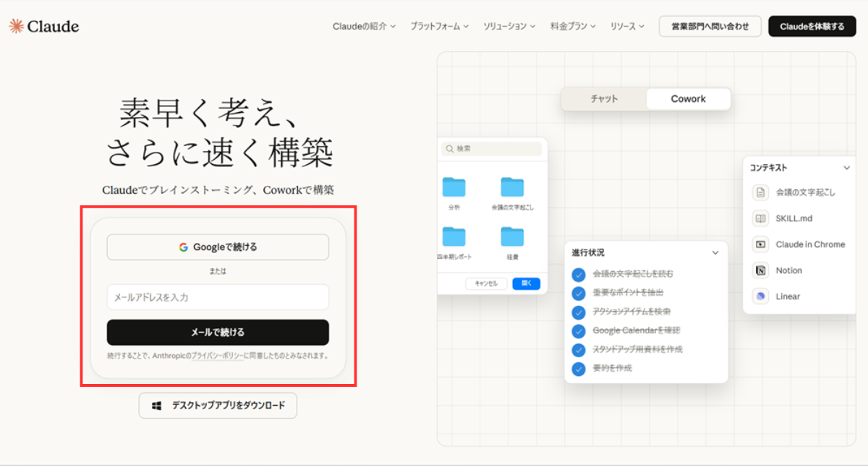Click the Googleで続ける button
This screenshot has height=470, width=868.
(218, 247)
